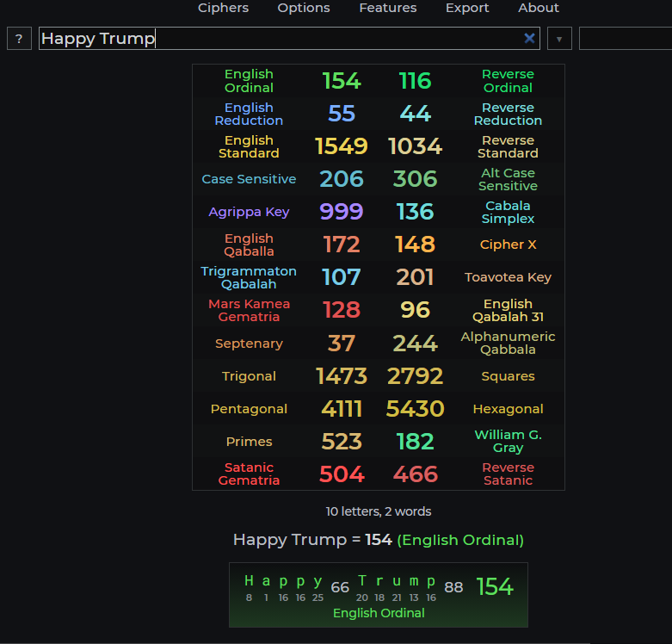Select the Mars Kamea Gematria label
Viewport: 672px width, 644px height.
[249, 310]
